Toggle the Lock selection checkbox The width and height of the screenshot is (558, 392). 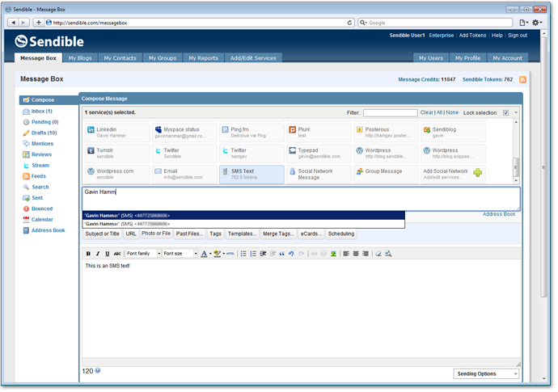point(507,113)
